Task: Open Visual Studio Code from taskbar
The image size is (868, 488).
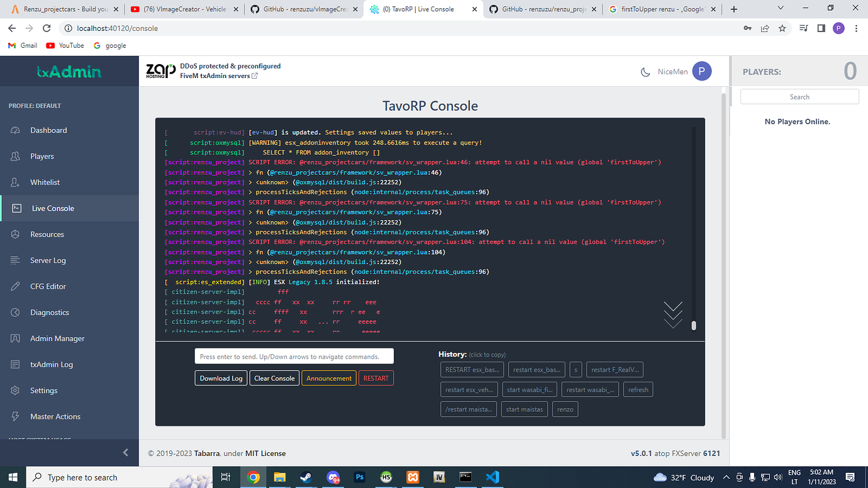Action: click(x=492, y=477)
